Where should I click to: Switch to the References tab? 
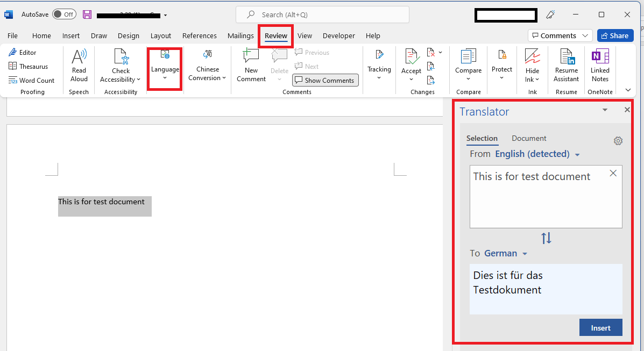point(200,35)
